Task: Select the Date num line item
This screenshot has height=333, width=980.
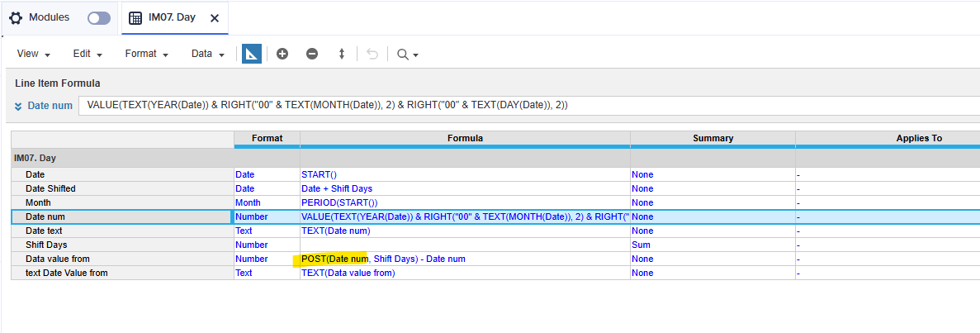Action: click(x=122, y=216)
